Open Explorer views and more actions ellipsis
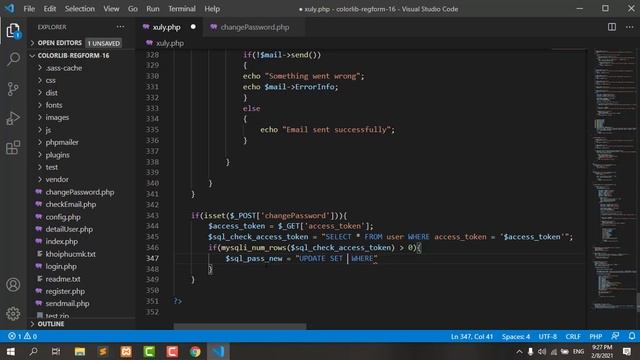Screen dimensions: 640x360 tap(120, 27)
